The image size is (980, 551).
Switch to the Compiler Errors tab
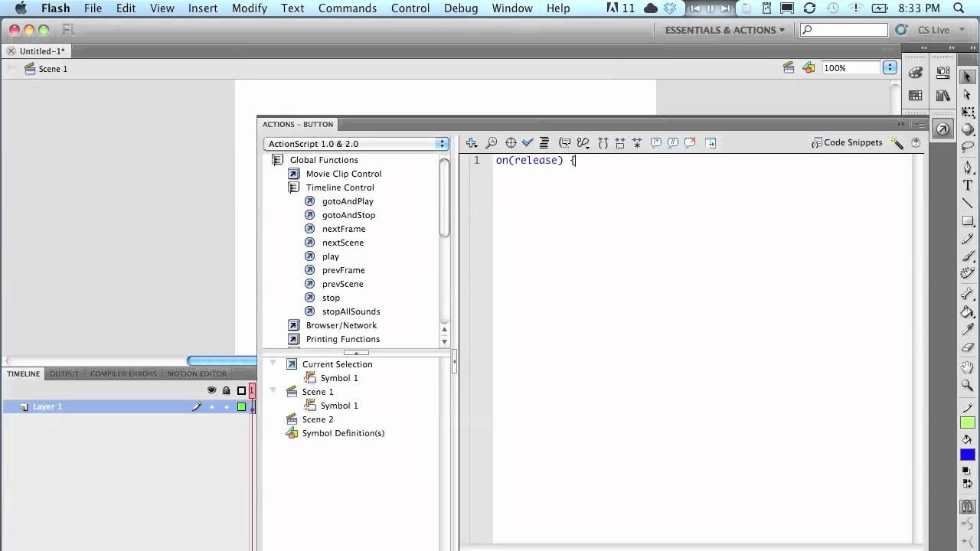[123, 374]
